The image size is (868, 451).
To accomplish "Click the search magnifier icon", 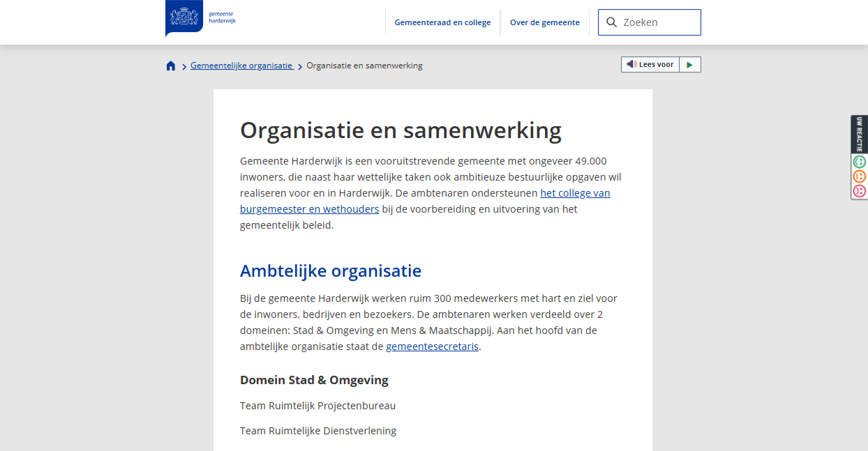I will click(611, 22).
